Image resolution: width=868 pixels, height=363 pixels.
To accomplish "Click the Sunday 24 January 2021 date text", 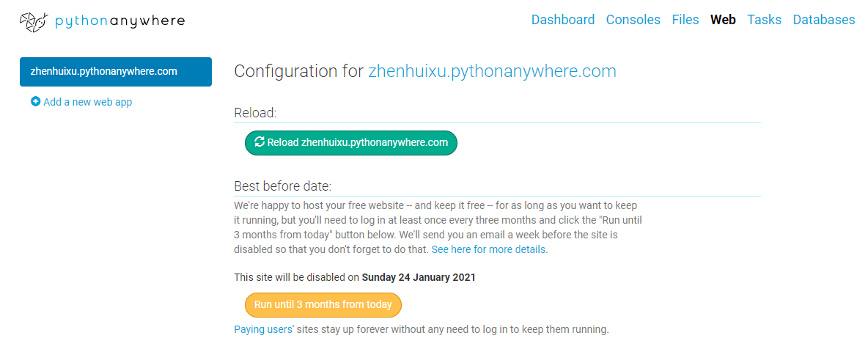I will tap(419, 278).
